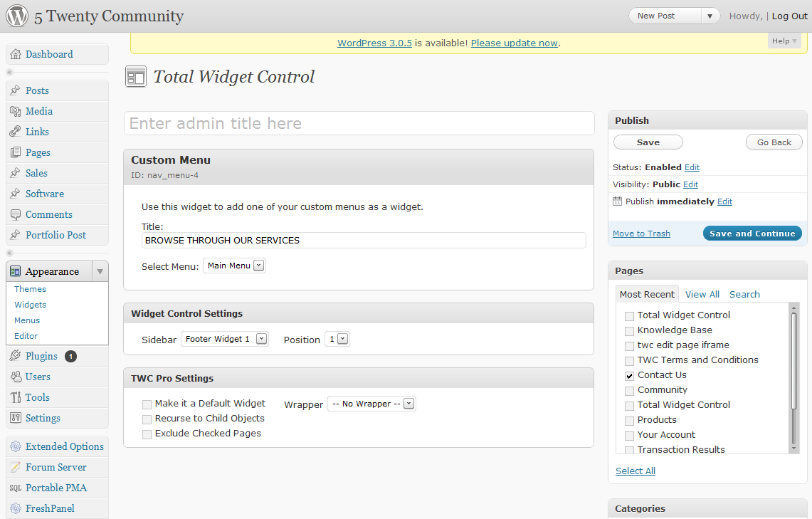The width and height of the screenshot is (812, 519).
Task: Click the Move to Trash link
Action: tap(641, 234)
